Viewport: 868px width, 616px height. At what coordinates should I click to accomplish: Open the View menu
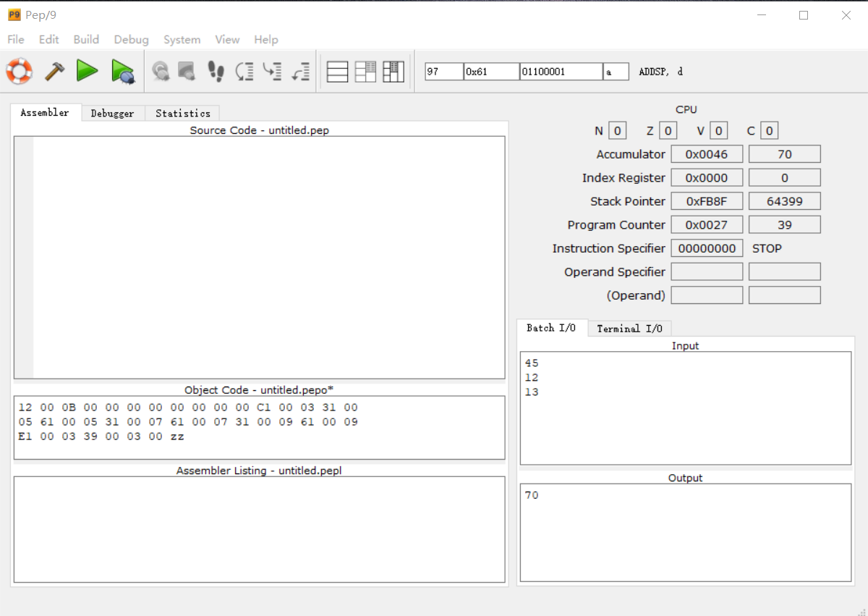point(227,40)
